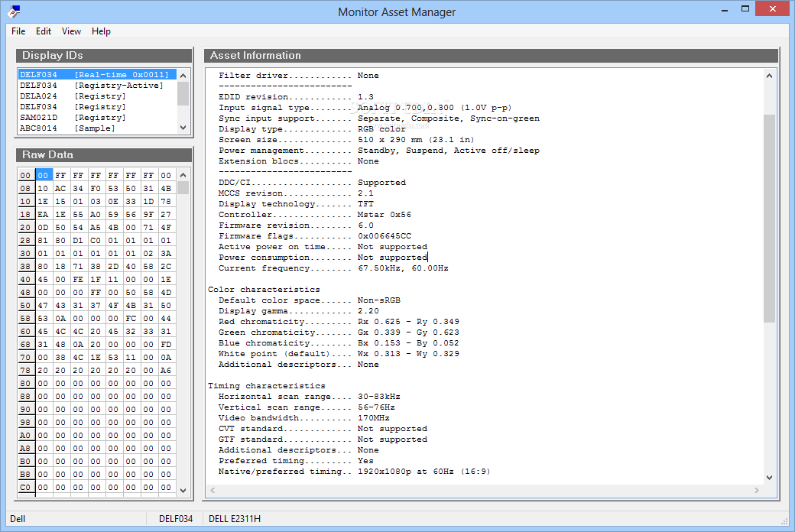Click the Controller Mstar 0x56 line
This screenshot has height=532, width=795.
pyautogui.click(x=315, y=215)
